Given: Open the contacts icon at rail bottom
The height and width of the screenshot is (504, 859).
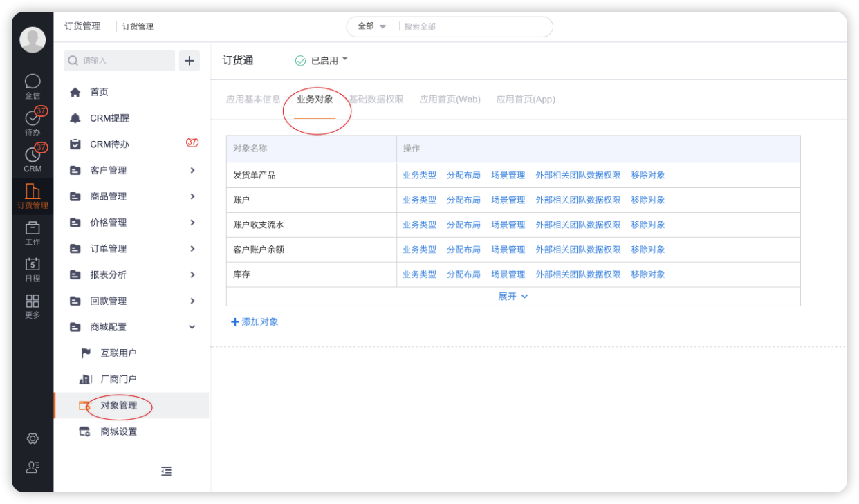Looking at the screenshot, I should pyautogui.click(x=33, y=467).
